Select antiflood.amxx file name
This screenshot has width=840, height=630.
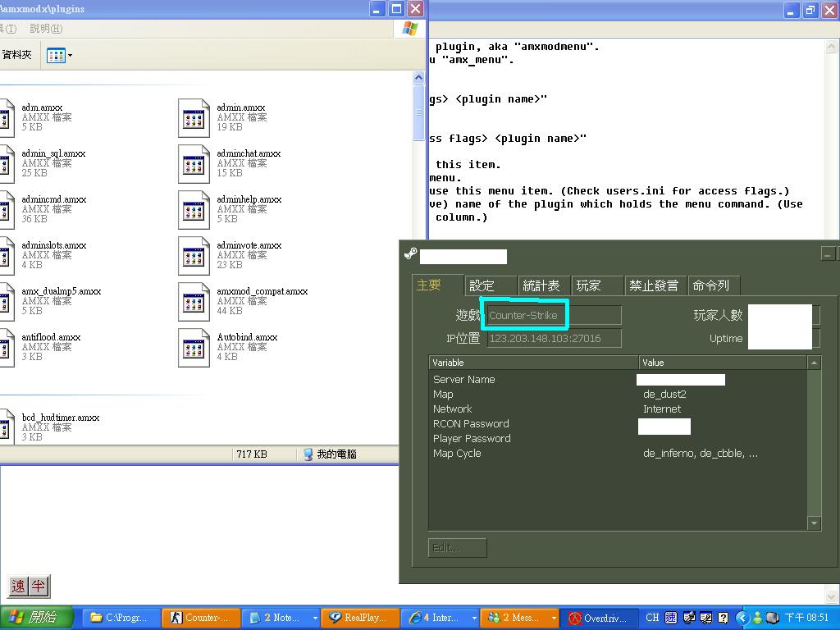click(x=51, y=337)
